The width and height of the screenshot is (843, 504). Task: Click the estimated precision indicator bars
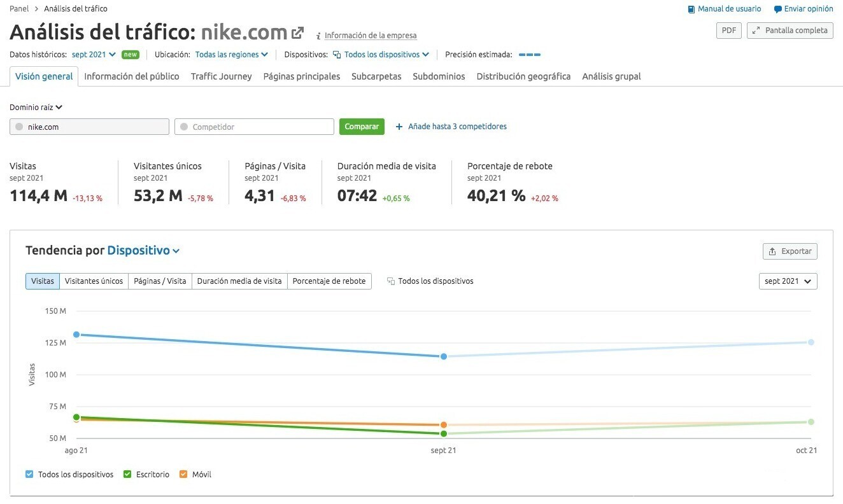(x=529, y=55)
